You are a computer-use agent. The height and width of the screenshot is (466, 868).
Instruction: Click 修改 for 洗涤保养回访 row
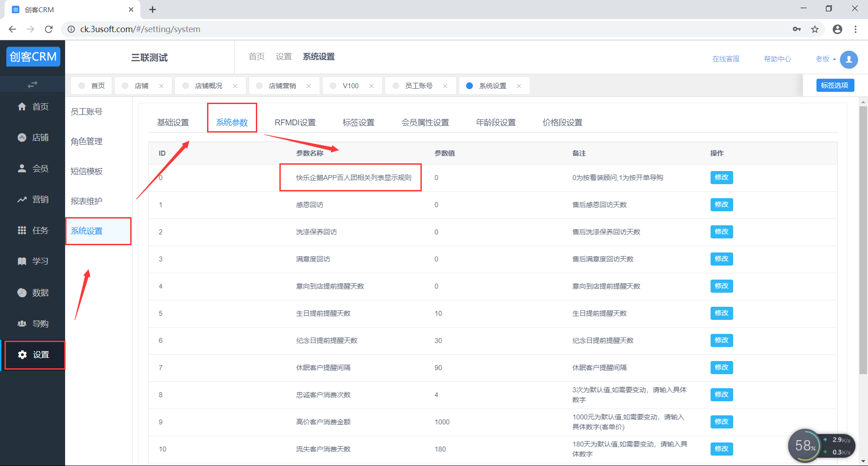coord(722,232)
